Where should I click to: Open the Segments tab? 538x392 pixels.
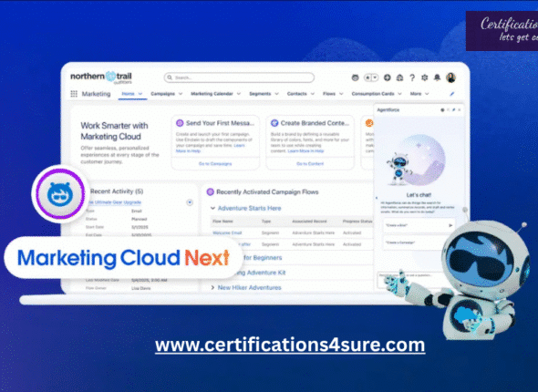(x=260, y=94)
